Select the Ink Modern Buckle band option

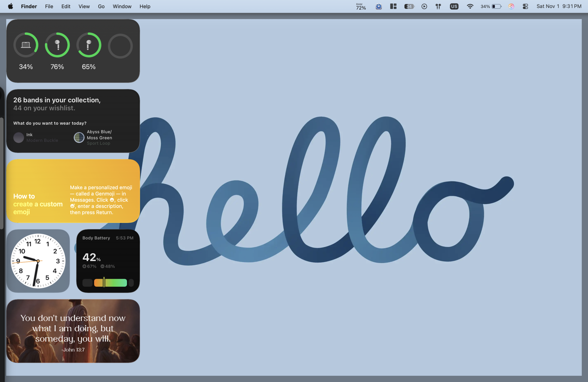pos(19,137)
